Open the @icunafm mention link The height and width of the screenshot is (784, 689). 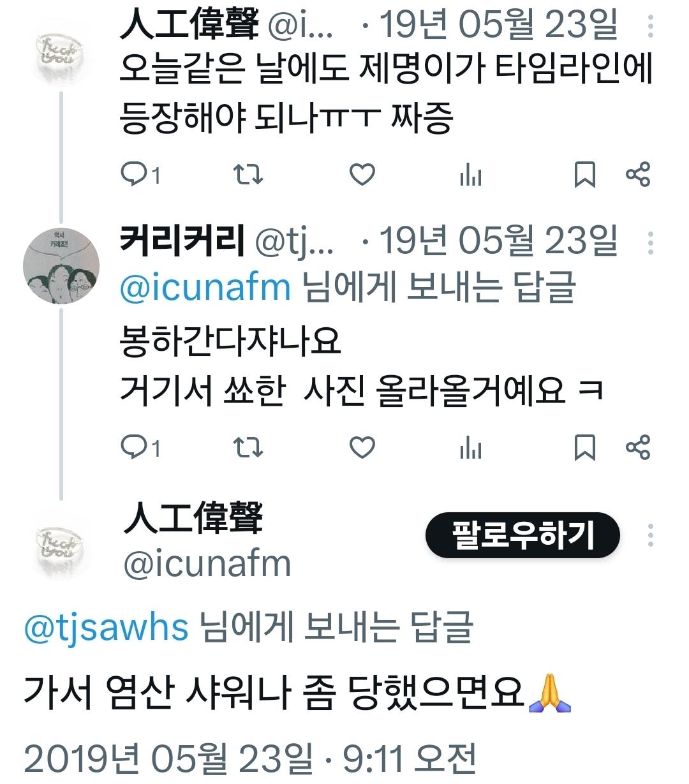pyautogui.click(x=200, y=288)
